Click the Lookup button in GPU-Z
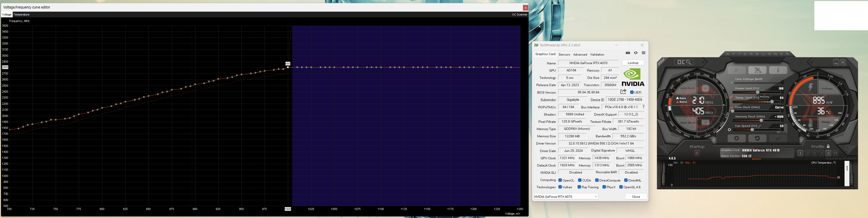Image resolution: width=868 pixels, height=218 pixels. pos(633,63)
